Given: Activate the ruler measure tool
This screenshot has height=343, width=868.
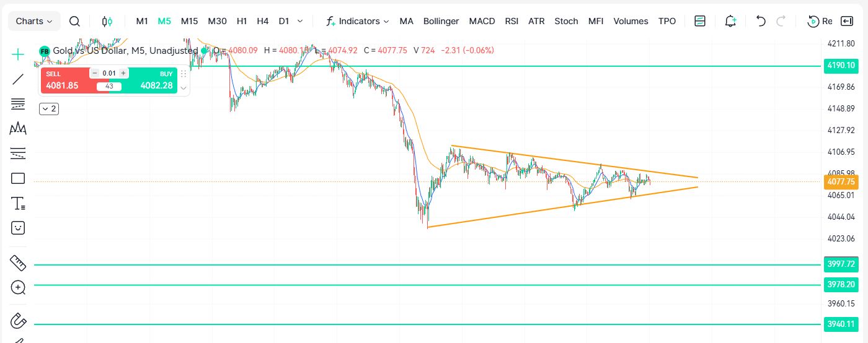Looking at the screenshot, I should [18, 263].
